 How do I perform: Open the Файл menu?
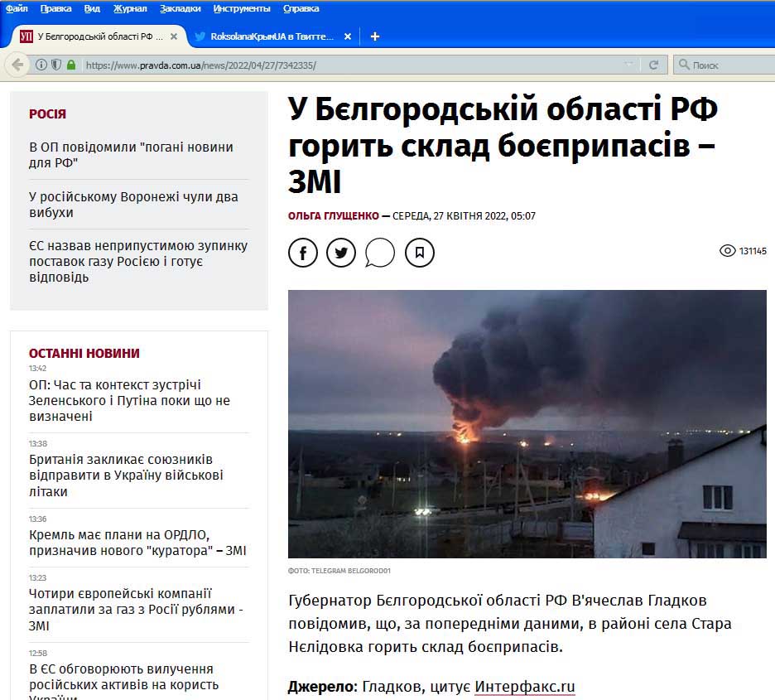(17, 8)
